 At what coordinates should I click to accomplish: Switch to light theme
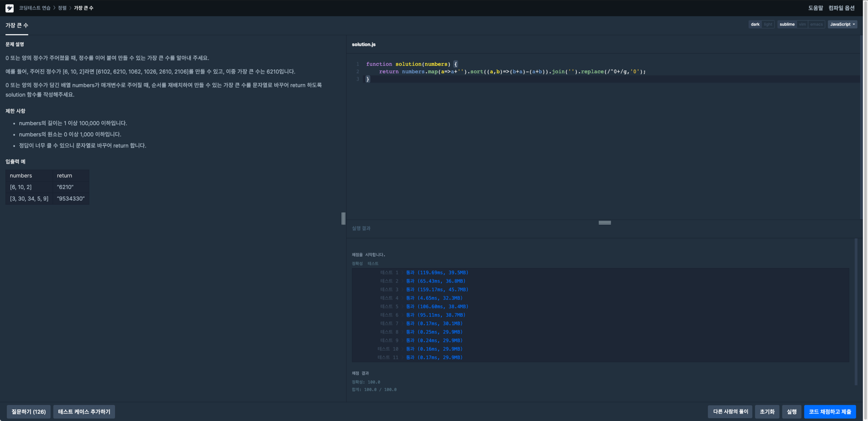768,24
